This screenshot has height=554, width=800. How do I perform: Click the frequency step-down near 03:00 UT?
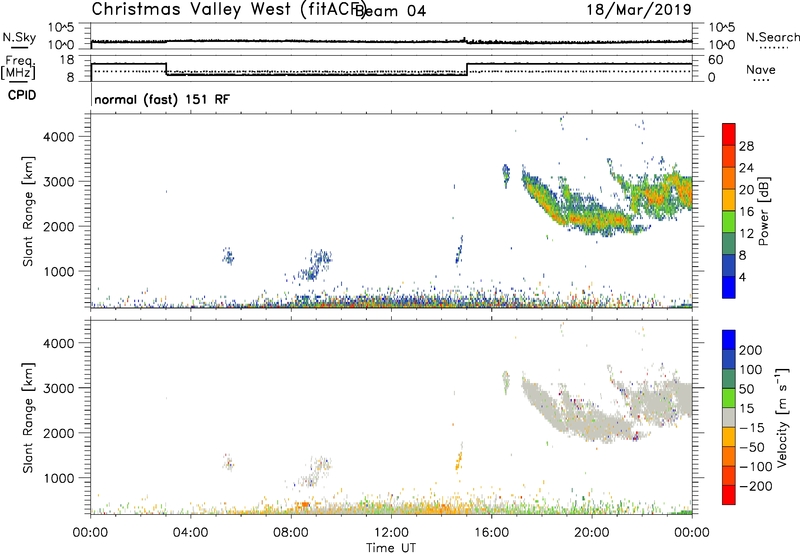(166, 69)
